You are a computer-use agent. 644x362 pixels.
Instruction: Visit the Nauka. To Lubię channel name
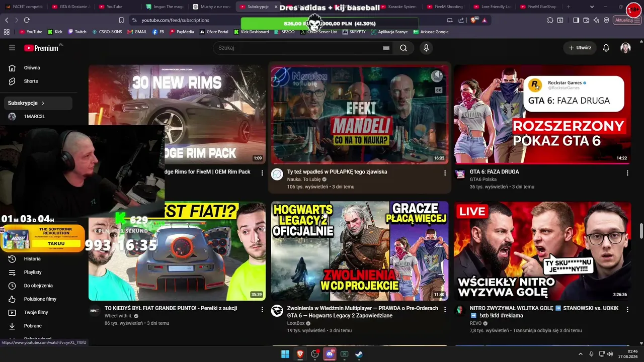pos(304,179)
